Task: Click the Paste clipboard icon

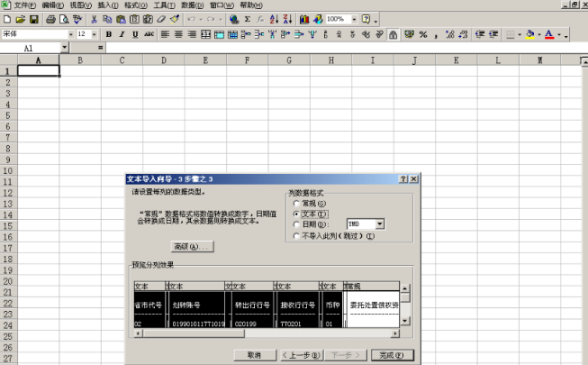Action: coord(121,19)
